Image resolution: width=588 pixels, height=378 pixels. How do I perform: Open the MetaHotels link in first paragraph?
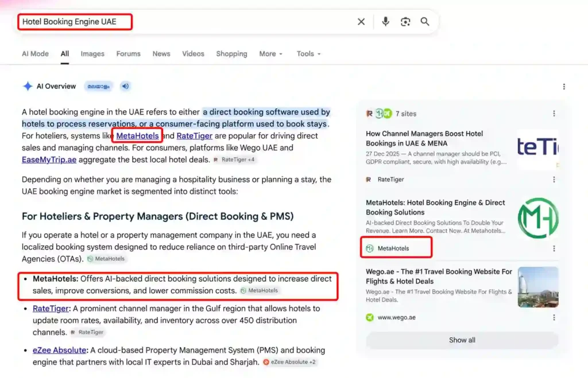137,135
